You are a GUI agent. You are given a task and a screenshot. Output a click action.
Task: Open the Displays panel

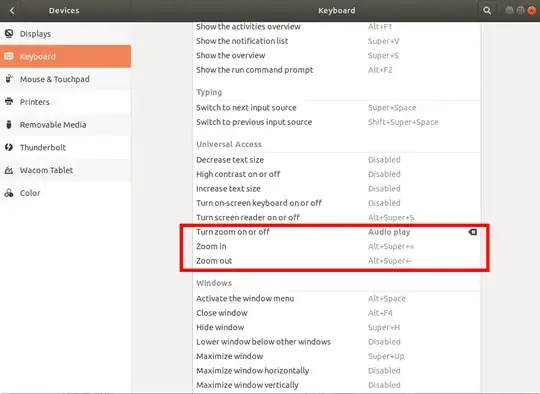coord(65,33)
